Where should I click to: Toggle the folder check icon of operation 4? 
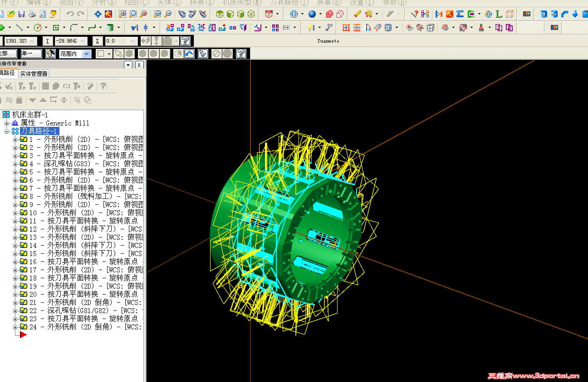pyautogui.click(x=24, y=164)
